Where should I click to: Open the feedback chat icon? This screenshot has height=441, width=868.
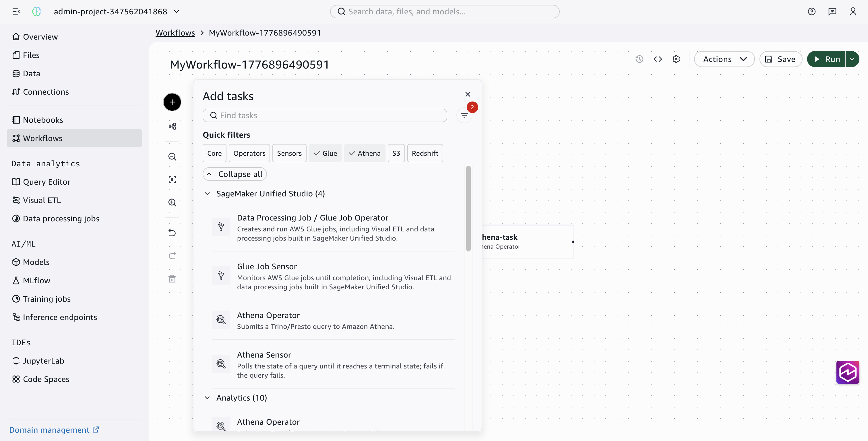pyautogui.click(x=832, y=12)
